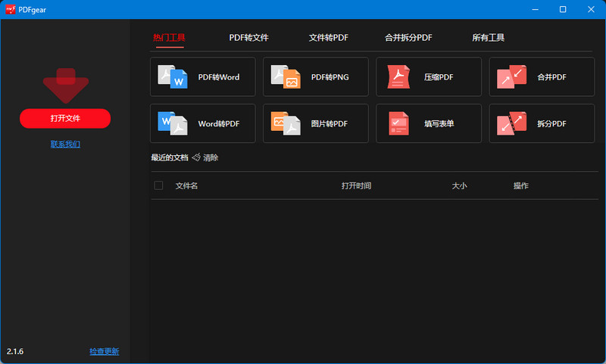Click the broom icon to clear recent documents
Viewport: 606px width, 364px height.
(x=196, y=157)
